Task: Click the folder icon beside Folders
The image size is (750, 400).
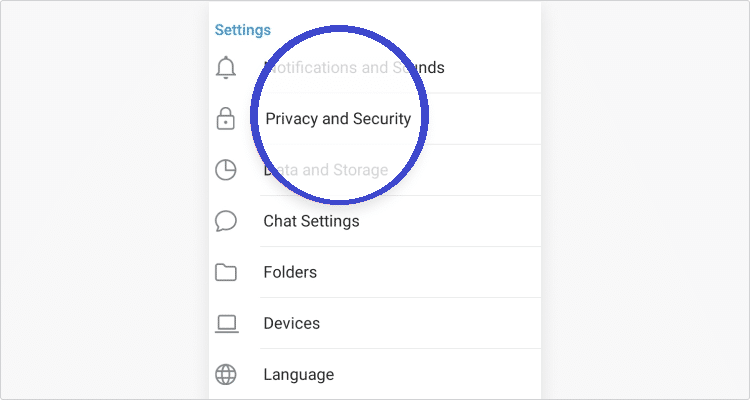Action: pos(226,272)
